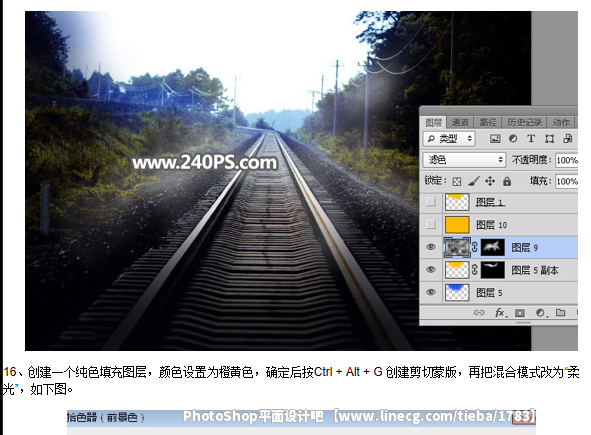
Task: Click the link layers icon
Action: (479, 312)
